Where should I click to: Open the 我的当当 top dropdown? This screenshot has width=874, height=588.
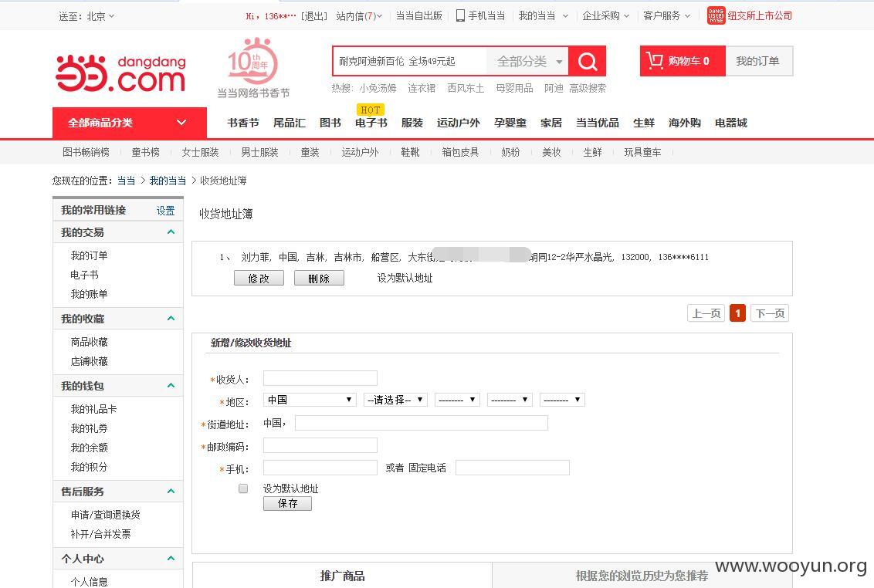543,15
